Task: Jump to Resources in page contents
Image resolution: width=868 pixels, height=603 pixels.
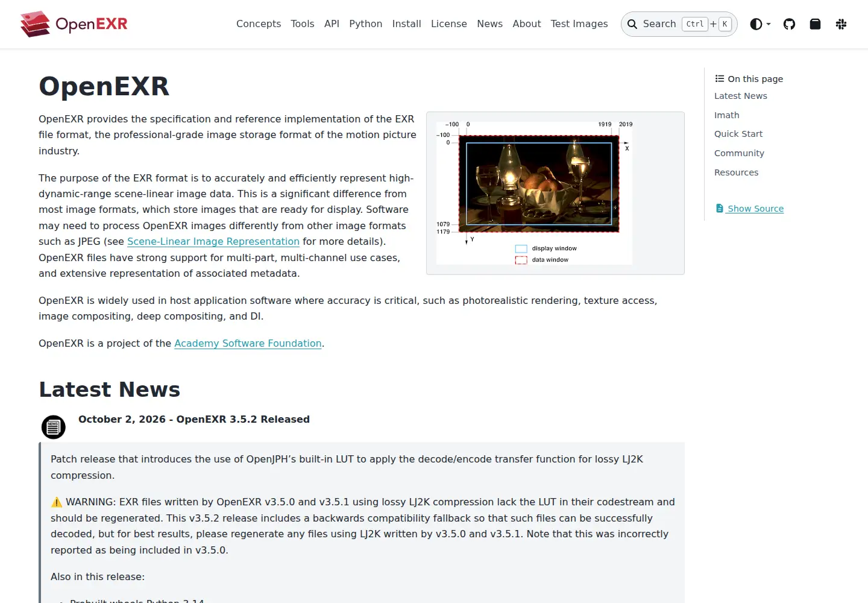Action: pyautogui.click(x=736, y=172)
